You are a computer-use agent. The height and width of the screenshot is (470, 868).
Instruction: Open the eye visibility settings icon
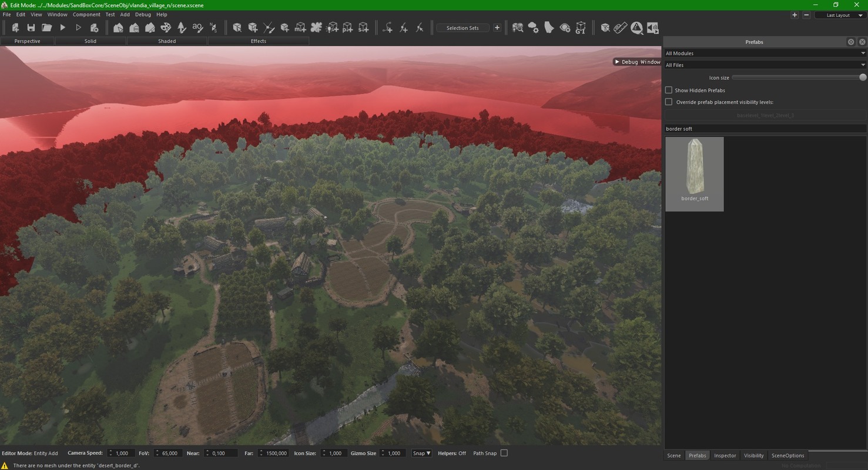[565, 28]
